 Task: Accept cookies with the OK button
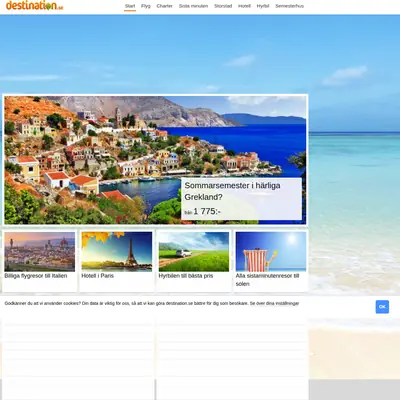[382, 307]
